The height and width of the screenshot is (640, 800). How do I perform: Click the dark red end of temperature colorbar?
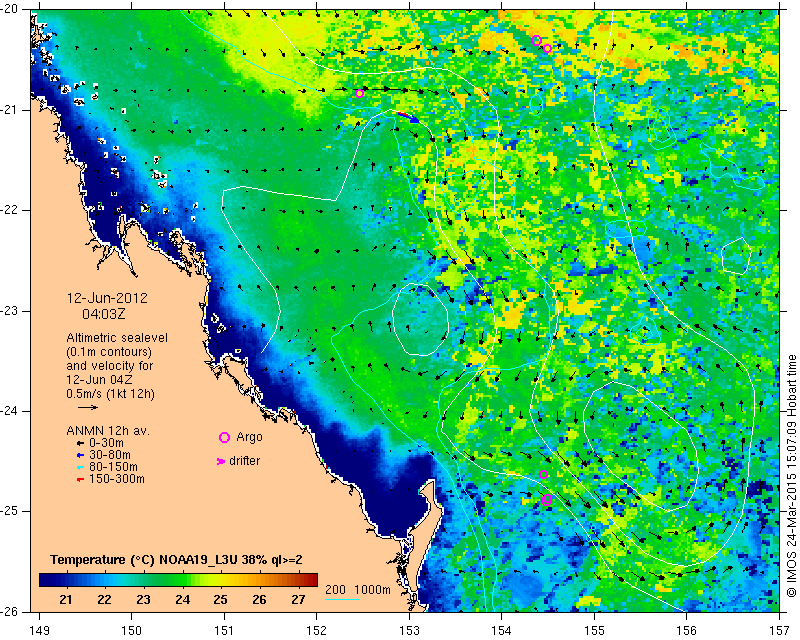point(313,580)
